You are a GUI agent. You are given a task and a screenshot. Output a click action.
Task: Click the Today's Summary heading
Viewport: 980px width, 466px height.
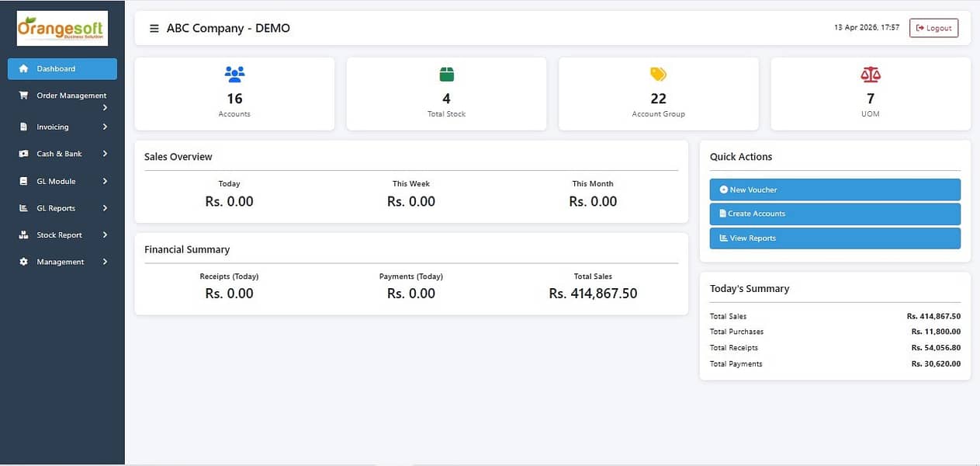pos(750,288)
